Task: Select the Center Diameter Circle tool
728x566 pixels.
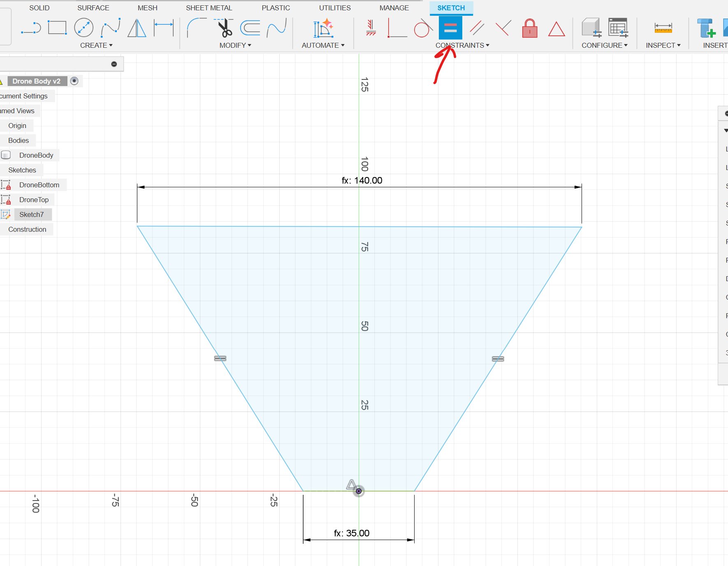Action: (84, 28)
